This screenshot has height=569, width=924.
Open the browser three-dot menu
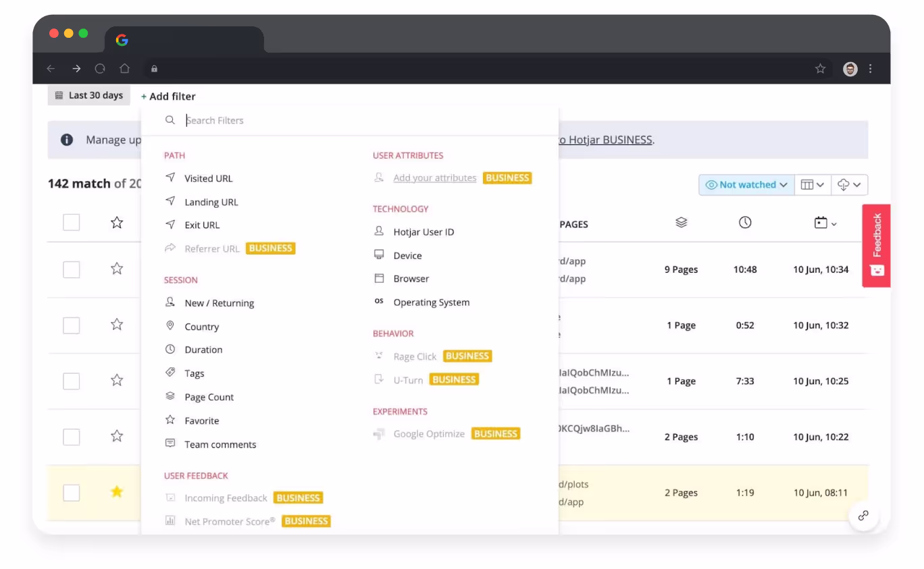(x=870, y=69)
